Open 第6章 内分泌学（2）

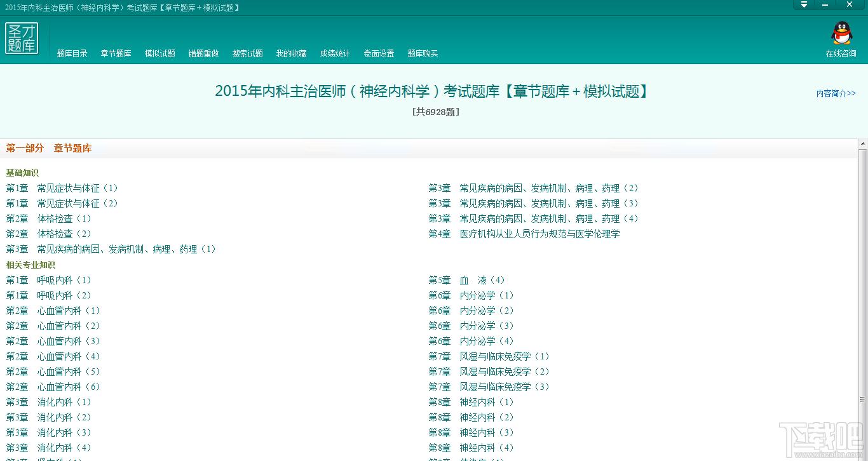[471, 311]
